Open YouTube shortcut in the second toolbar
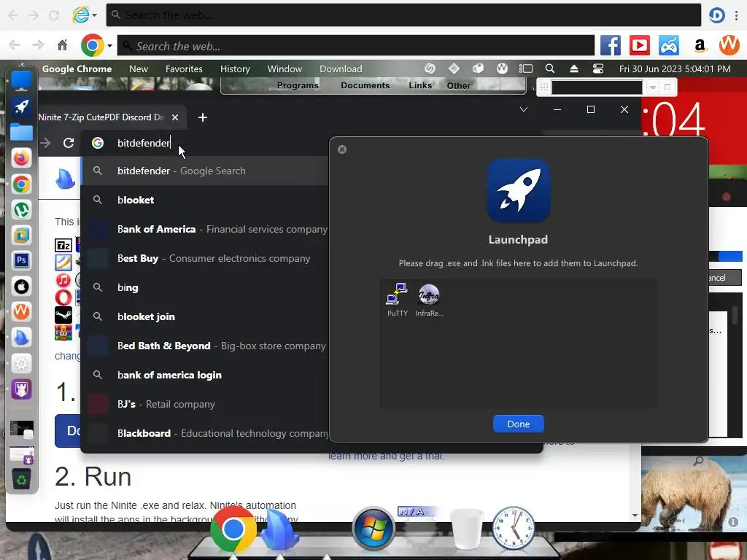 coord(639,46)
